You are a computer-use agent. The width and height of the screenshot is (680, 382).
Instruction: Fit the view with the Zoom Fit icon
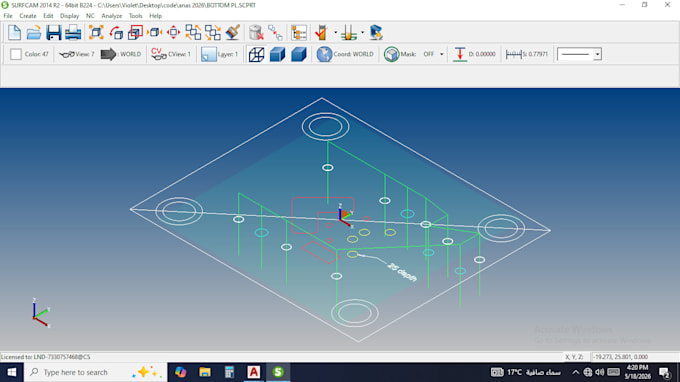(96, 33)
